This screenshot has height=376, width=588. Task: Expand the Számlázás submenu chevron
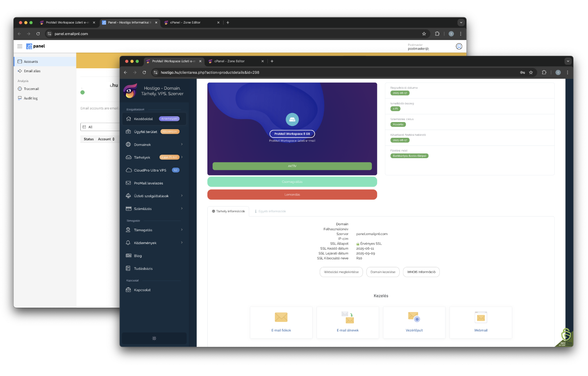click(182, 208)
